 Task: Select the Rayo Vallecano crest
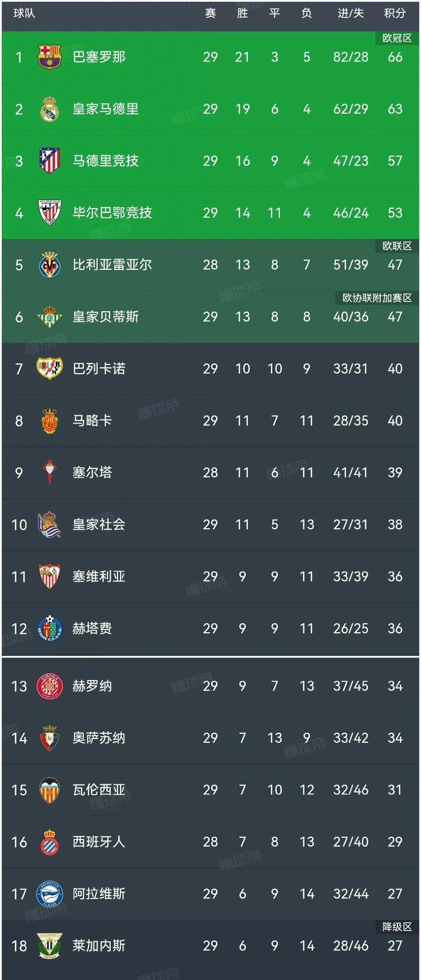point(50,368)
